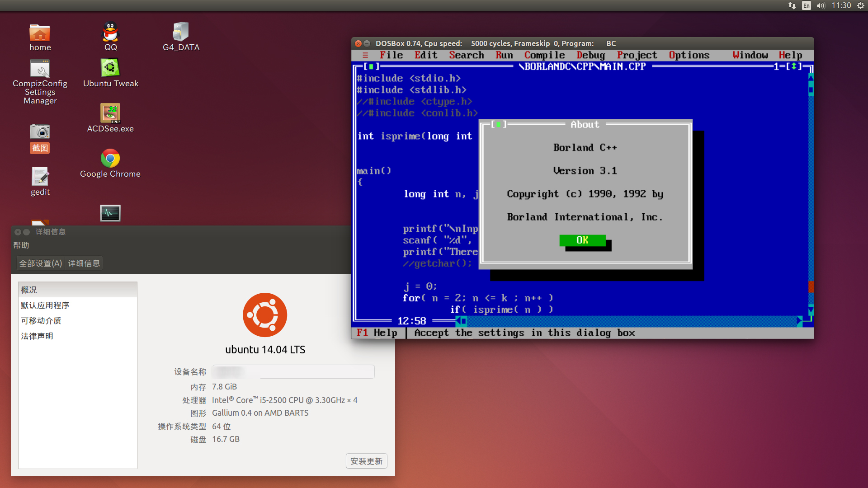Click the 'for( n = 2;' loop line in the editor
Screen dimensions: 868x488
(x=478, y=298)
